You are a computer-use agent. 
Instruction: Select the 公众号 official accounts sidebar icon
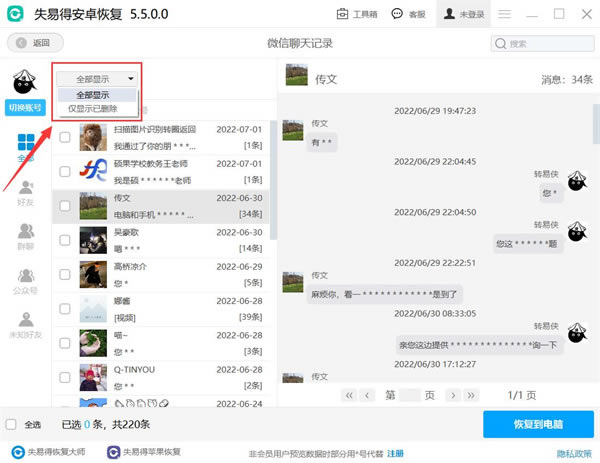[26, 276]
